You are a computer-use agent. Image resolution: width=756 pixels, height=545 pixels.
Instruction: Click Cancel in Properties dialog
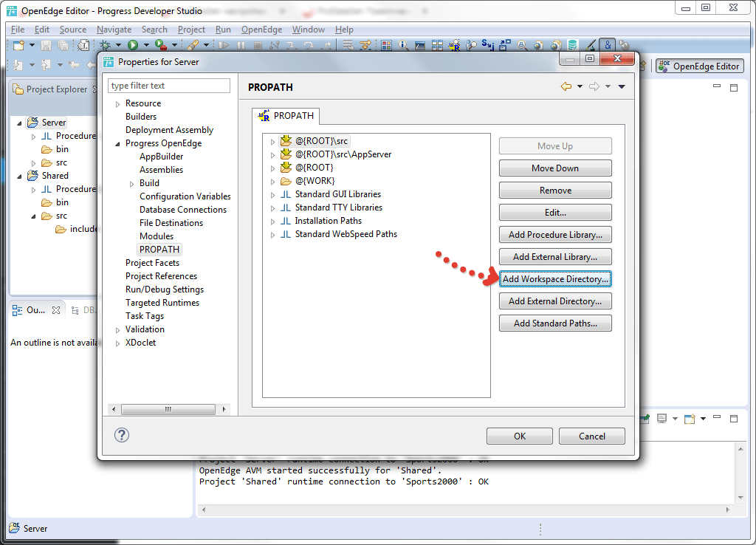click(591, 436)
